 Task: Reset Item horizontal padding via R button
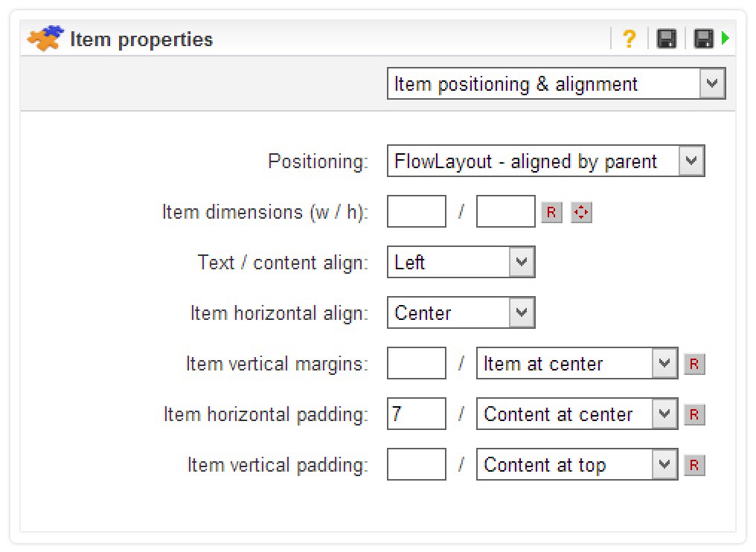tap(694, 414)
